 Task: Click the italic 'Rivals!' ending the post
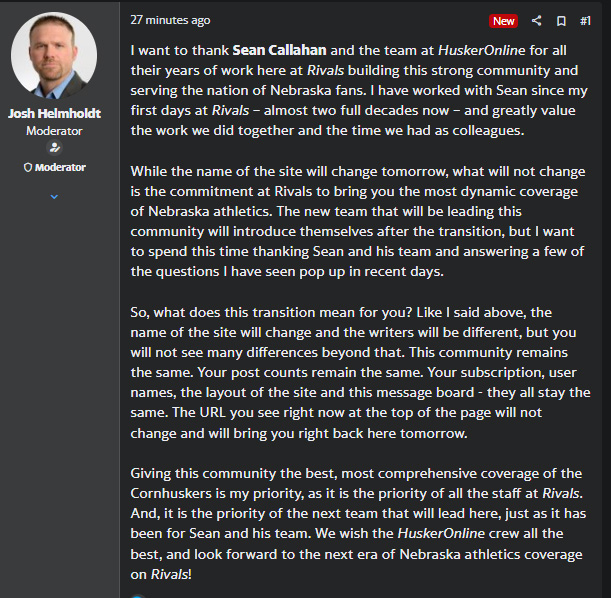[x=171, y=574]
